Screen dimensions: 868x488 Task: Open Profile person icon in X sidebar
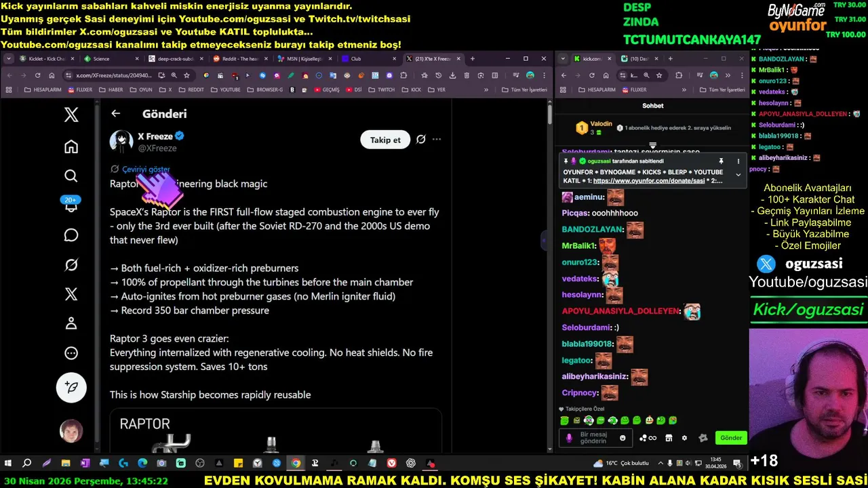tap(71, 323)
